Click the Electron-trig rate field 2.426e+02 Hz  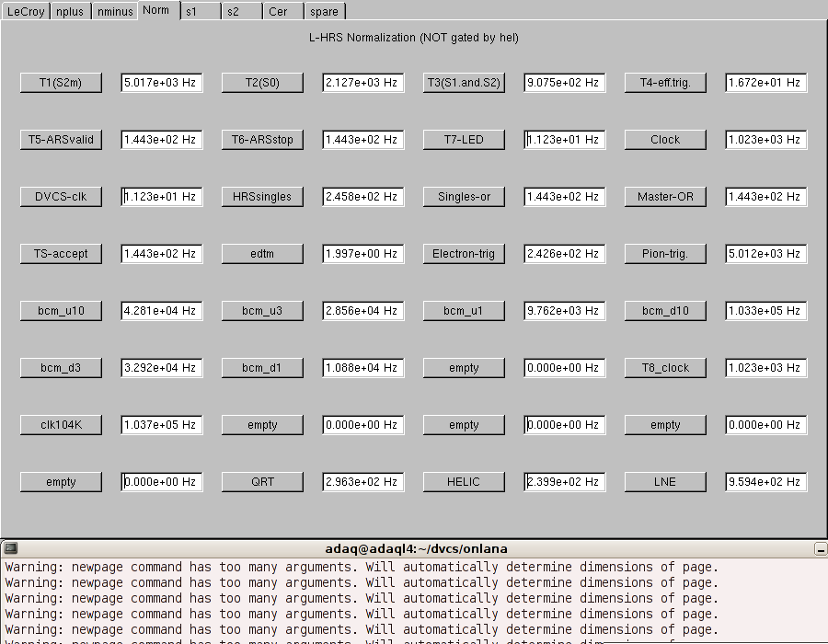pyautogui.click(x=565, y=254)
